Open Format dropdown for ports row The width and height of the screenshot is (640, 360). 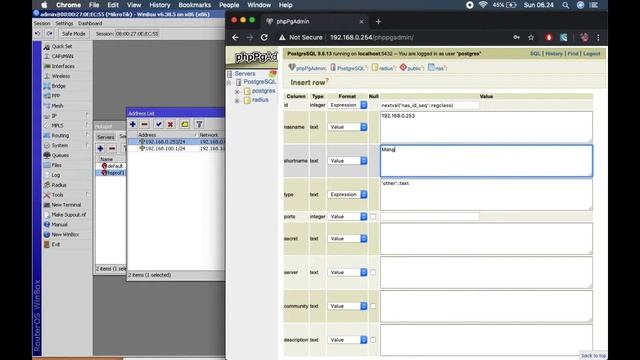(347, 216)
